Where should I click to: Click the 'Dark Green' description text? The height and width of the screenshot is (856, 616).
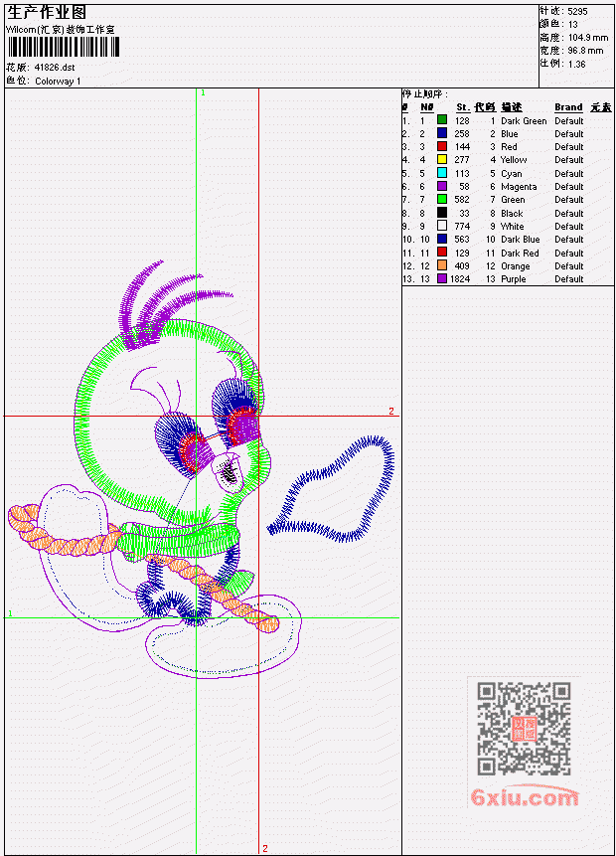(524, 121)
